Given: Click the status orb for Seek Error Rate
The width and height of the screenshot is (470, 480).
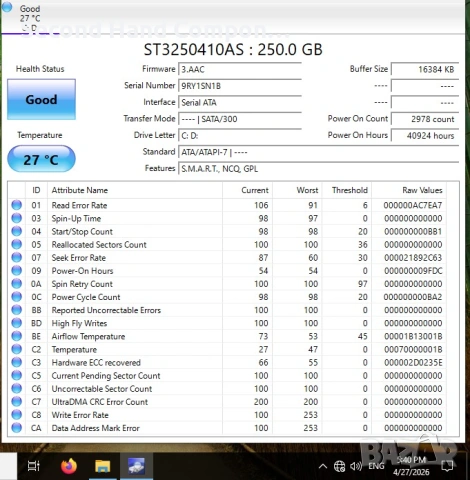Looking at the screenshot, I should pyautogui.click(x=16, y=257).
